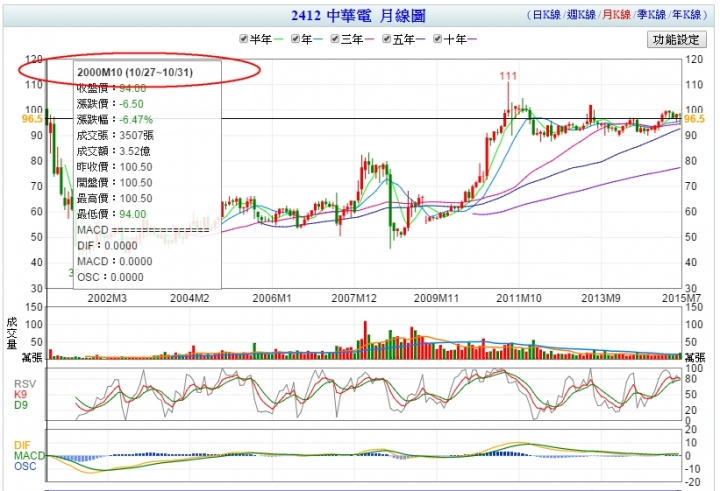Toggle the 五年 moving average checkbox

[x=386, y=39]
